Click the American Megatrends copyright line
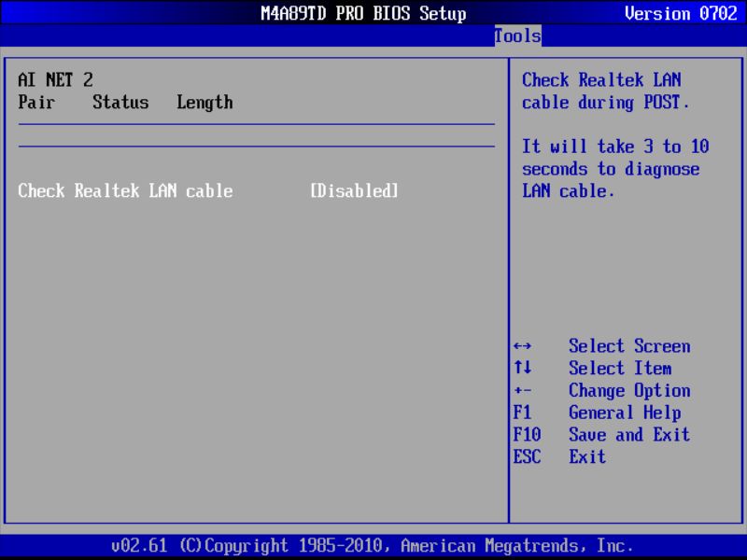Screen dimensions: 747x560 pyautogui.click(x=373, y=546)
